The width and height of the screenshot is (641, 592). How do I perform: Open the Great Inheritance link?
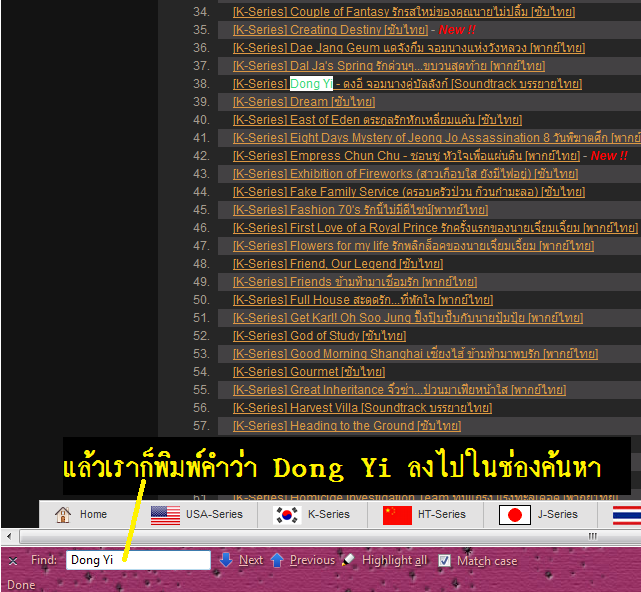tap(399, 390)
